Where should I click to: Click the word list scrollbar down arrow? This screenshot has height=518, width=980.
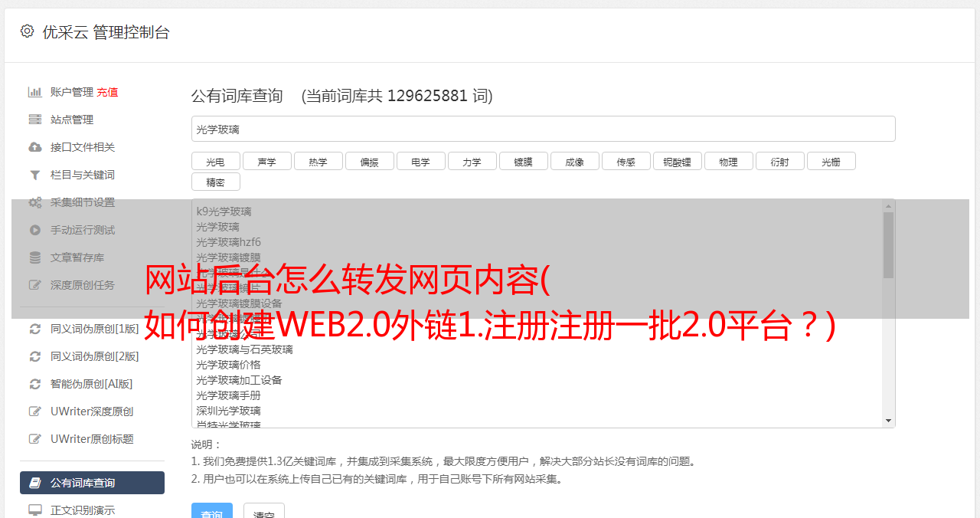(888, 421)
